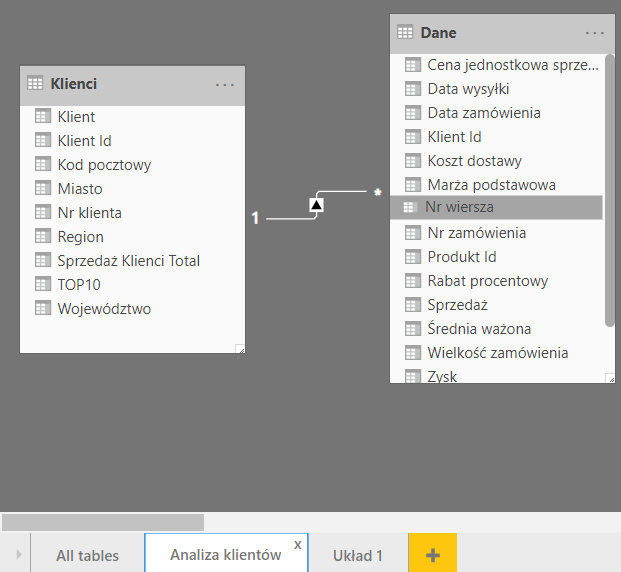Screen dimensions: 621x572
Task: Switch to the All tables tab
Action: (87, 555)
